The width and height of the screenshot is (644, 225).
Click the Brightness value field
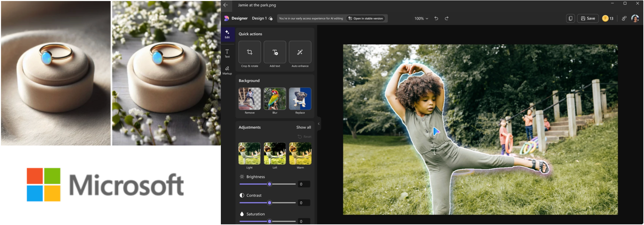click(304, 184)
